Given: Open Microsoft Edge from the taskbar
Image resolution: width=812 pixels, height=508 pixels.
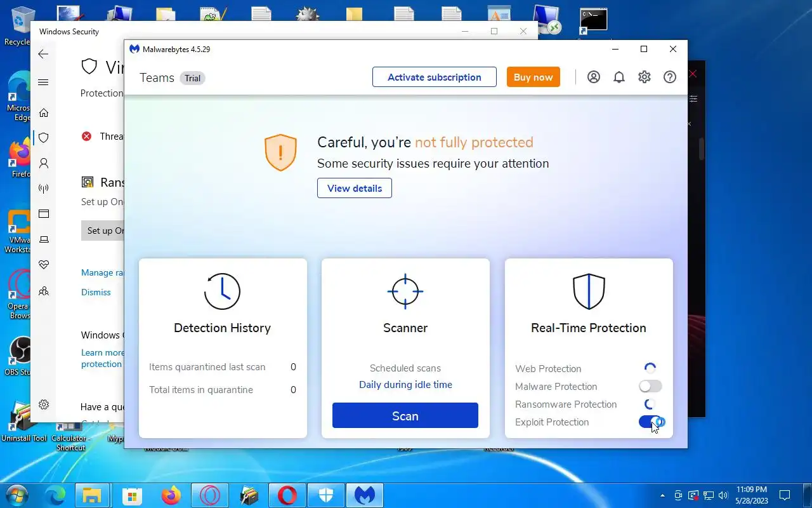Looking at the screenshot, I should pyautogui.click(x=56, y=495).
